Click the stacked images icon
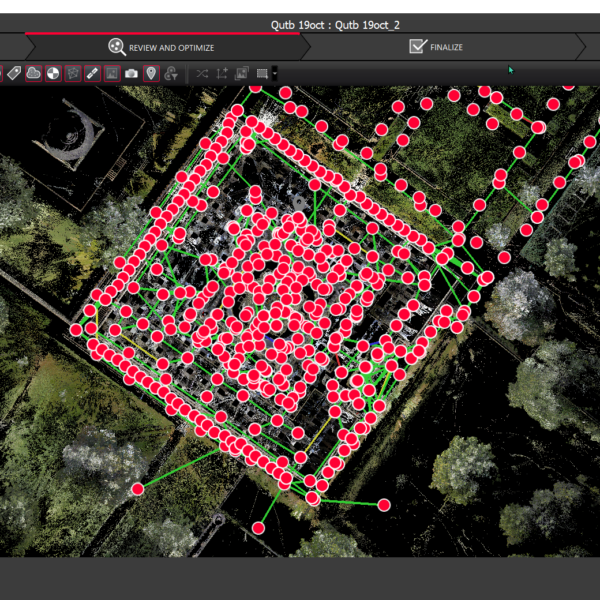This screenshot has width=600, height=600. click(241, 73)
